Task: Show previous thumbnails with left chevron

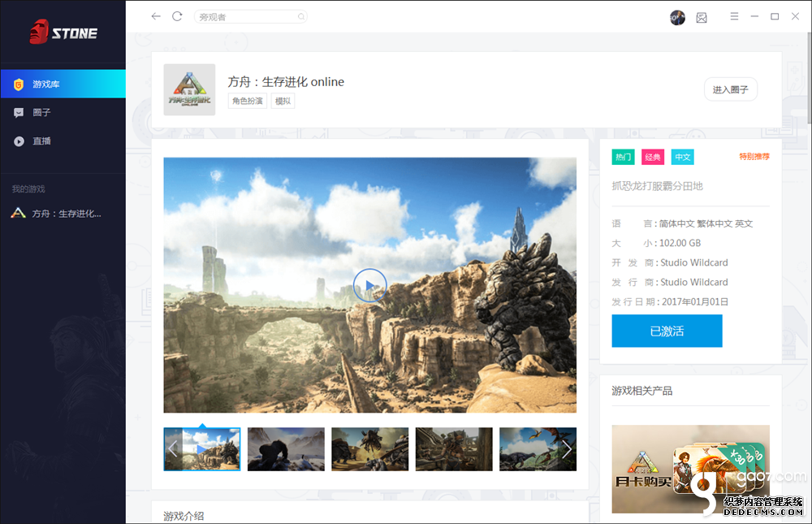Action: tap(172, 448)
